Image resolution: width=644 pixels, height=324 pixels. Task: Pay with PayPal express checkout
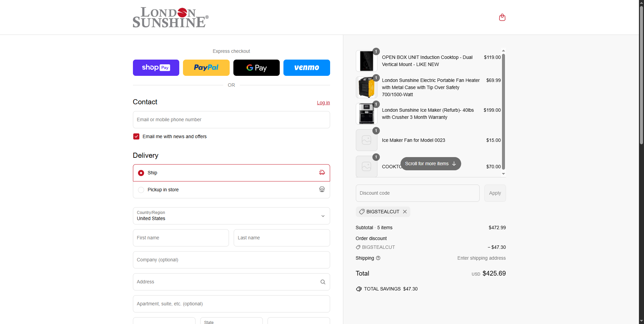[206, 68]
